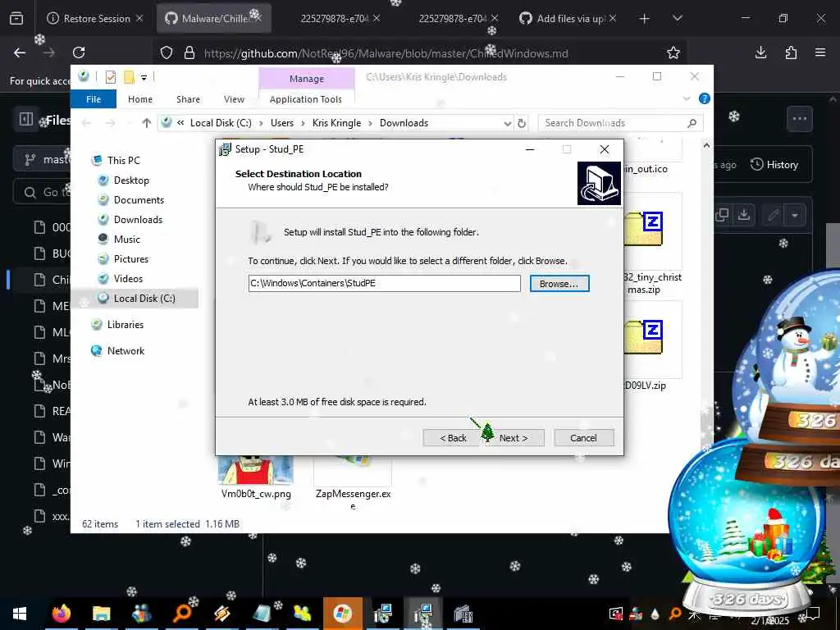The image size is (840, 630).
Task: Expand the address bar history dropdown
Action: click(x=507, y=123)
